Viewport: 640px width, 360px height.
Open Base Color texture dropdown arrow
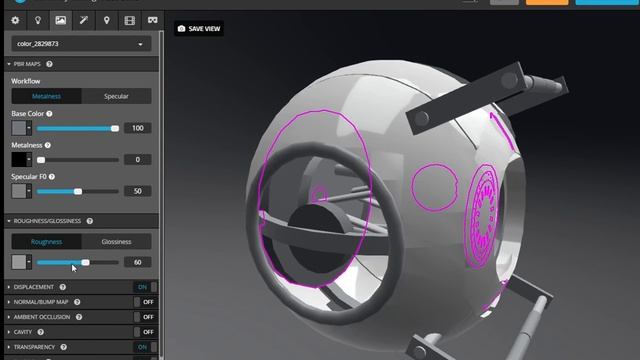tap(29, 128)
